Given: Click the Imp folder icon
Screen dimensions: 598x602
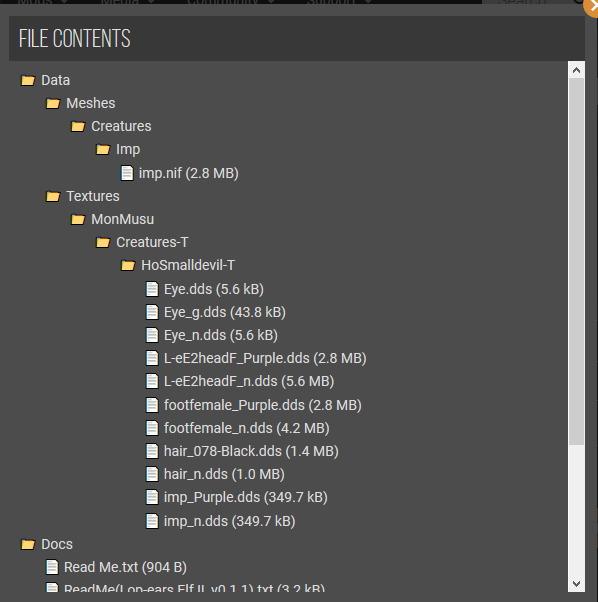Looking at the screenshot, I should point(103,150).
